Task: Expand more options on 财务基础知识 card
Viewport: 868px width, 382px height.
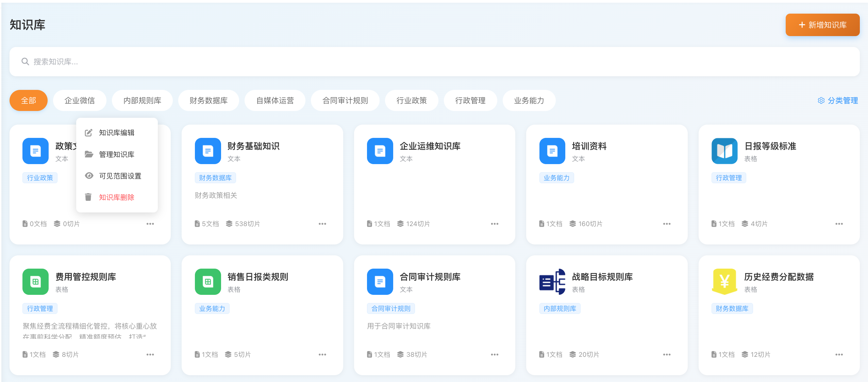Action: point(322,224)
